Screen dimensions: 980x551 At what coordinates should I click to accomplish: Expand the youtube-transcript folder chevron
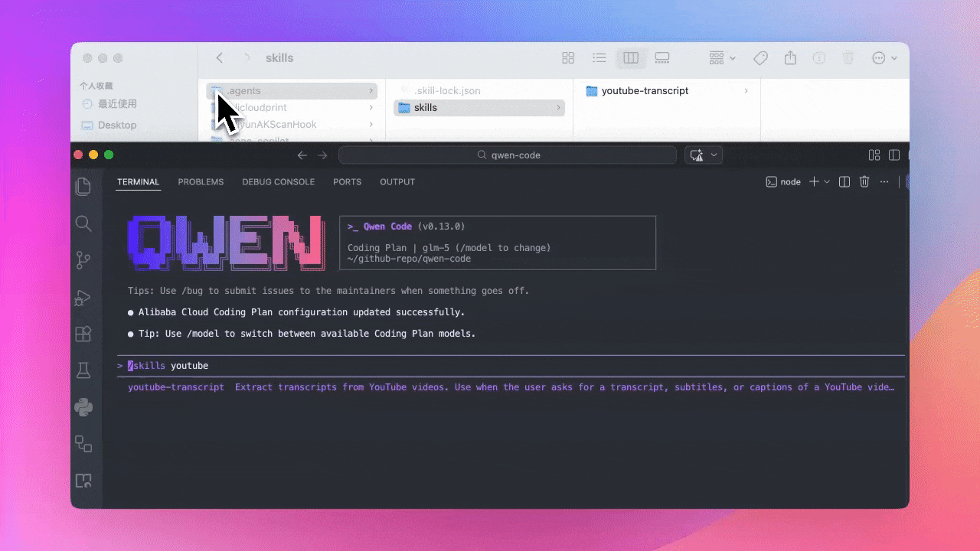coord(746,91)
